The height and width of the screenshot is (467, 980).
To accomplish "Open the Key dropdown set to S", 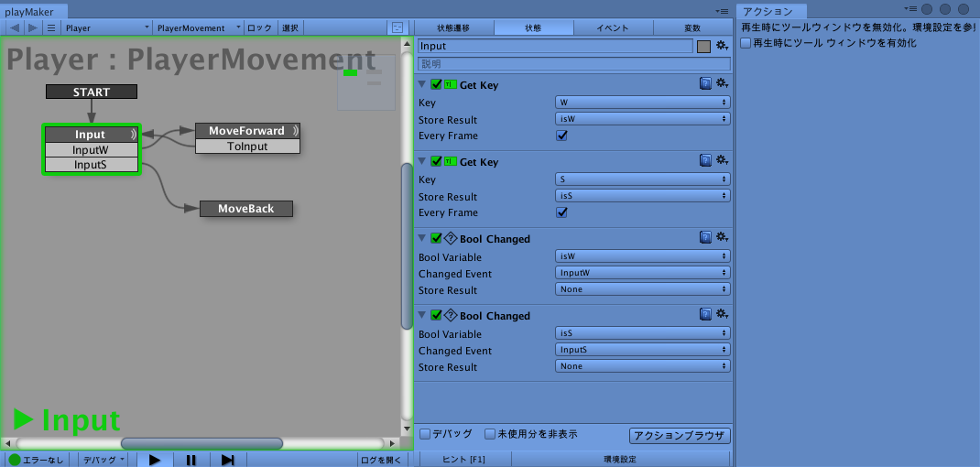I will pyautogui.click(x=643, y=179).
